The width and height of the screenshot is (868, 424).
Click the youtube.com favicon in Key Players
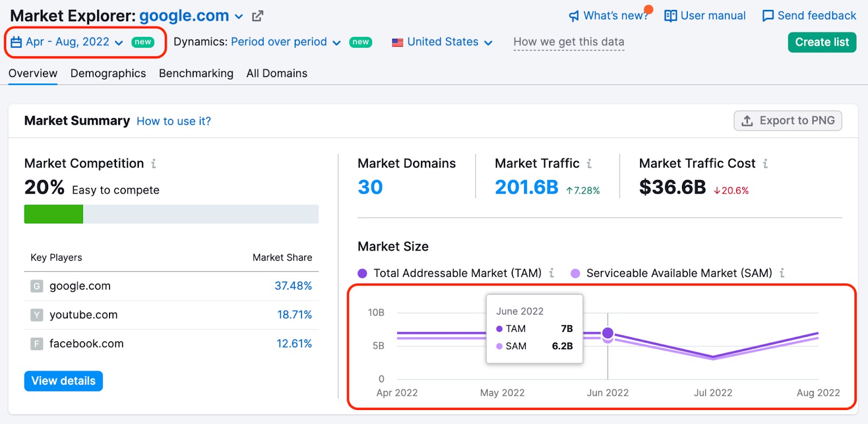(37, 314)
